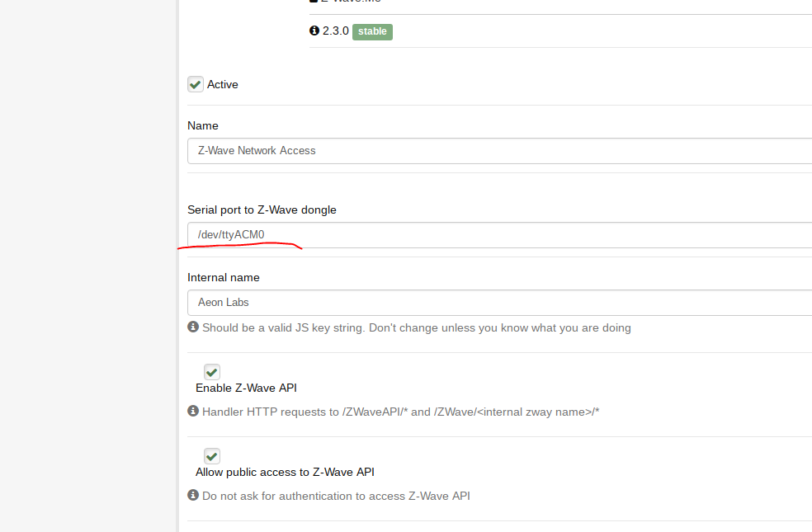Image resolution: width=812 pixels, height=532 pixels.
Task: Click the Serial port to Z-Wave dongle field
Action: pos(499,235)
